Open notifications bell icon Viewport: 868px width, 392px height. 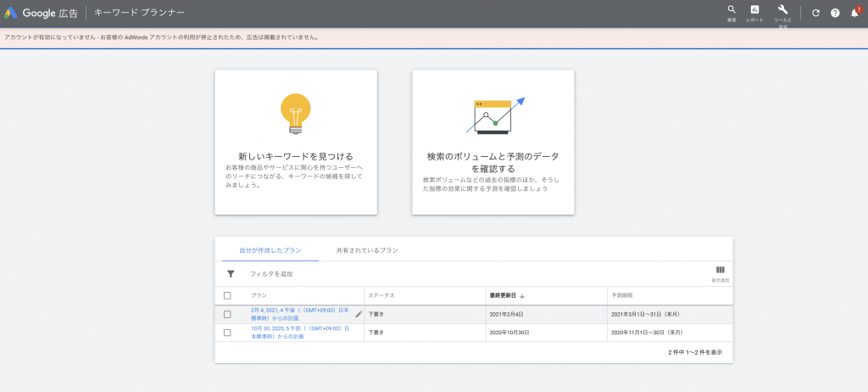[854, 13]
